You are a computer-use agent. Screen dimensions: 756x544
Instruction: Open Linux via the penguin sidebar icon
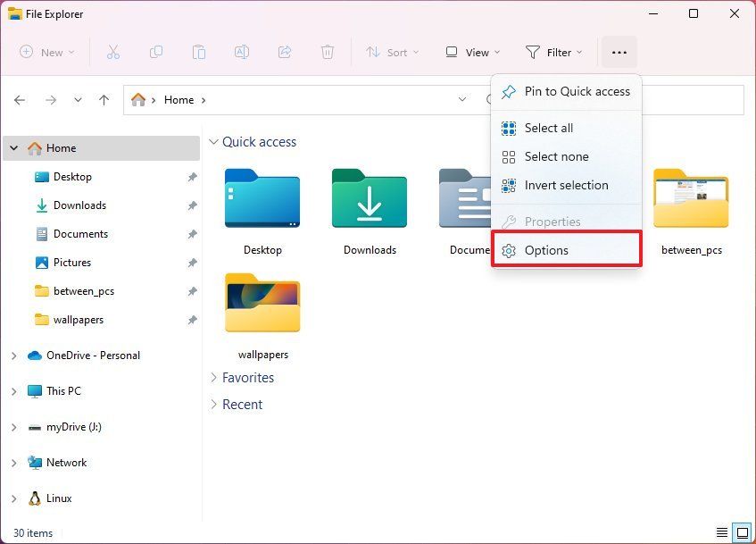tap(35, 498)
